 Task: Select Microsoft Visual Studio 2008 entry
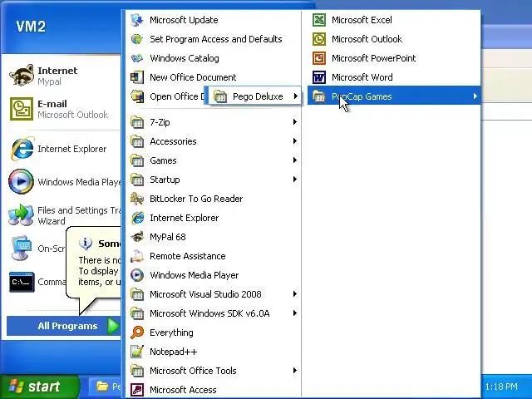214,294
